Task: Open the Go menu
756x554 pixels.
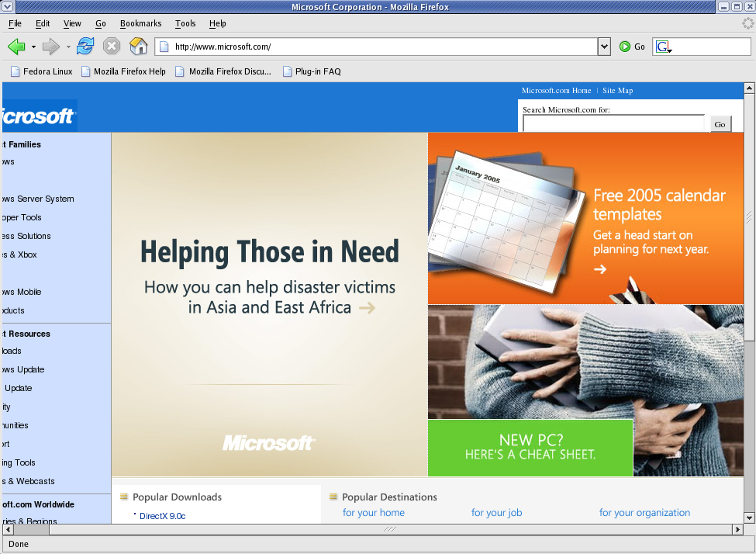Action: click(x=100, y=23)
